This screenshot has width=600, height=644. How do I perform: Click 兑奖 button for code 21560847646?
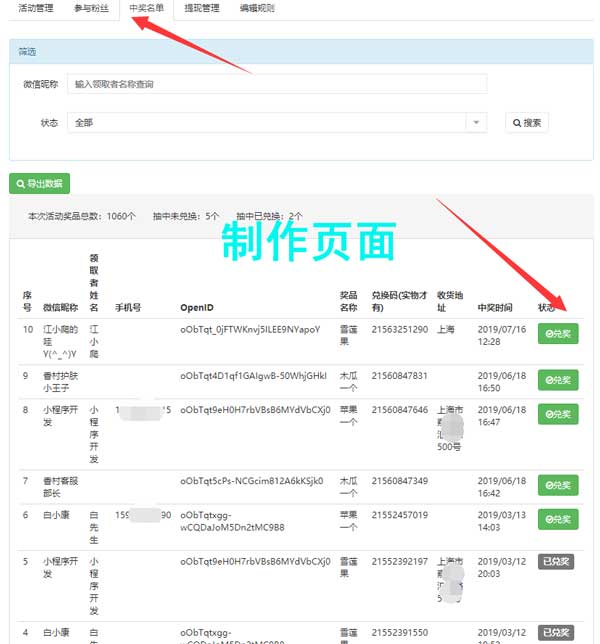coord(558,414)
